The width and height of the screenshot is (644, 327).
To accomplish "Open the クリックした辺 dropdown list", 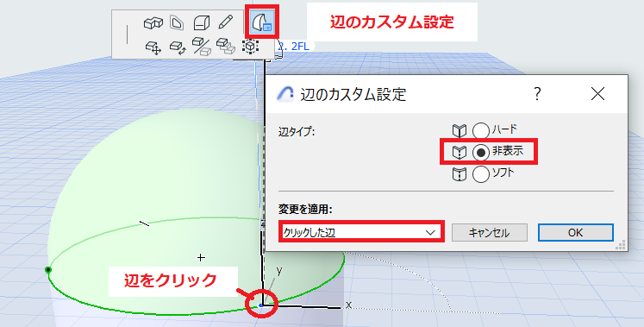I will [361, 232].
